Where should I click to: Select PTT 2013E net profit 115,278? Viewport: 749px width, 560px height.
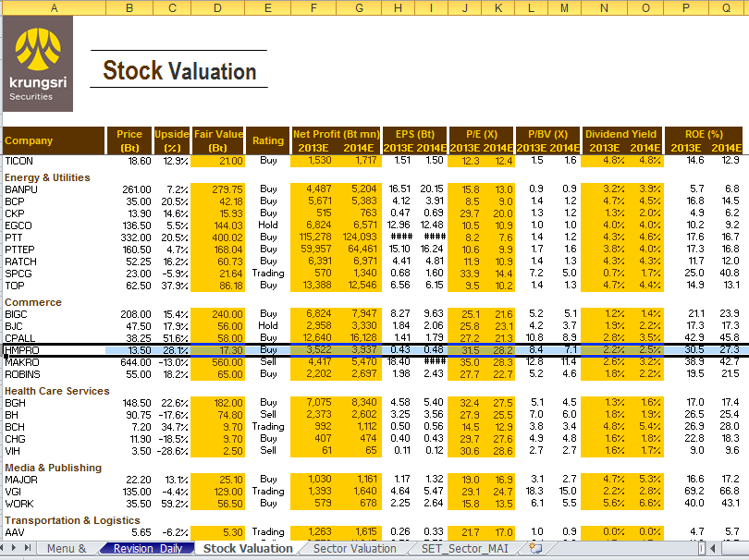313,237
